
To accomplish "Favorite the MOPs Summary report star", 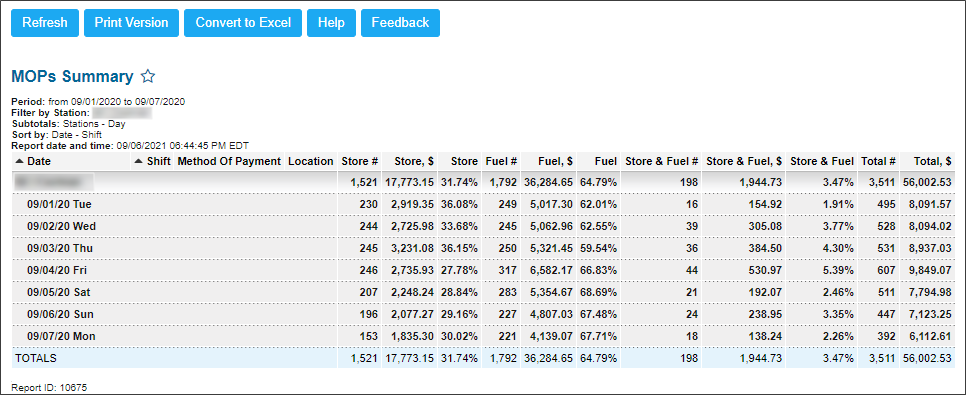I will tap(148, 76).
